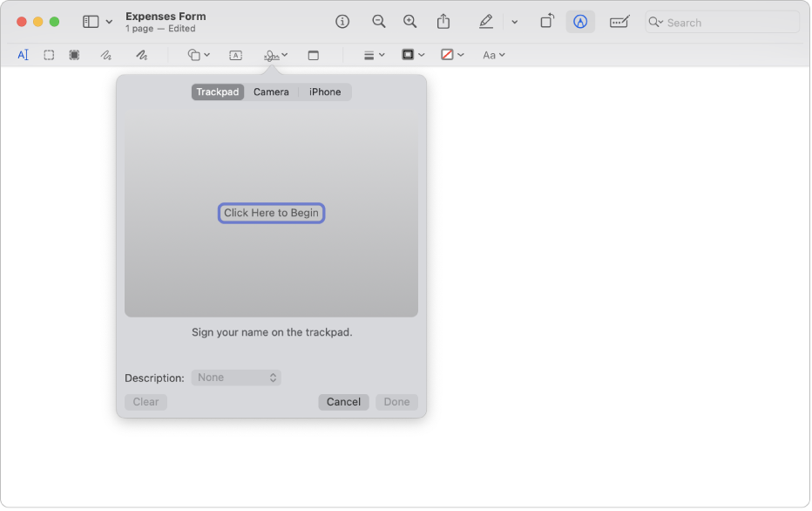Click the Form Filling toolbar icon
Screen dimensions: 812x511
[x=619, y=22]
